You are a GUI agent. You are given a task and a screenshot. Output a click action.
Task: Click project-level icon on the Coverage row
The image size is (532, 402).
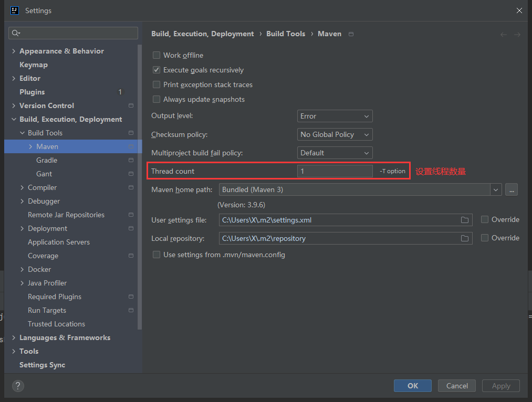point(131,256)
